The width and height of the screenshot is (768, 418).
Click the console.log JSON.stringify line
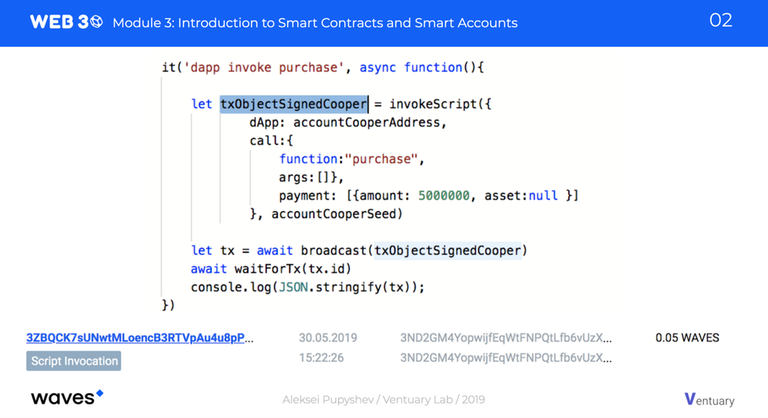click(308, 287)
